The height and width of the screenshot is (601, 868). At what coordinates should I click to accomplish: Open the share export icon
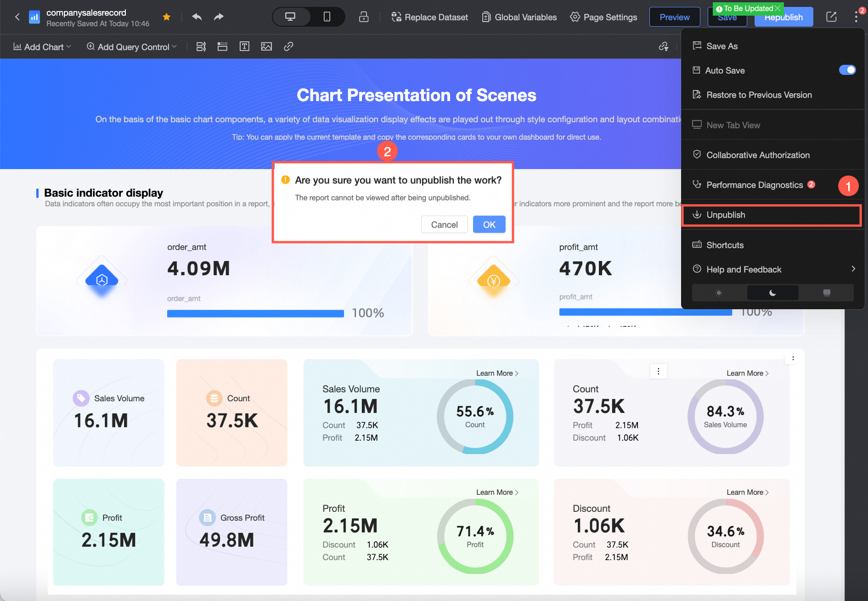tap(831, 17)
